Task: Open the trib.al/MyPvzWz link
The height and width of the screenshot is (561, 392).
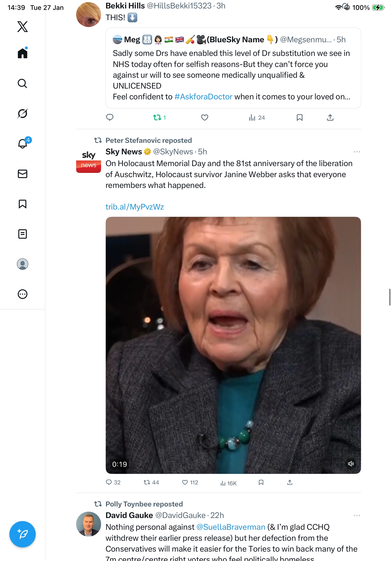Action: (x=135, y=207)
